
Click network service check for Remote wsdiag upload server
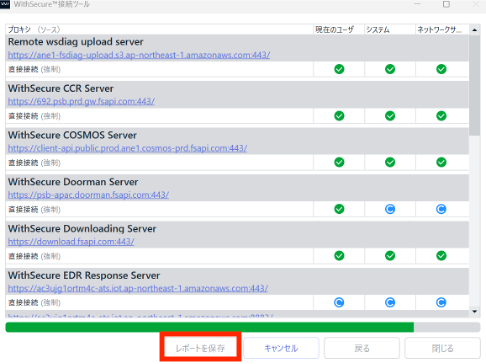pyautogui.click(x=441, y=69)
